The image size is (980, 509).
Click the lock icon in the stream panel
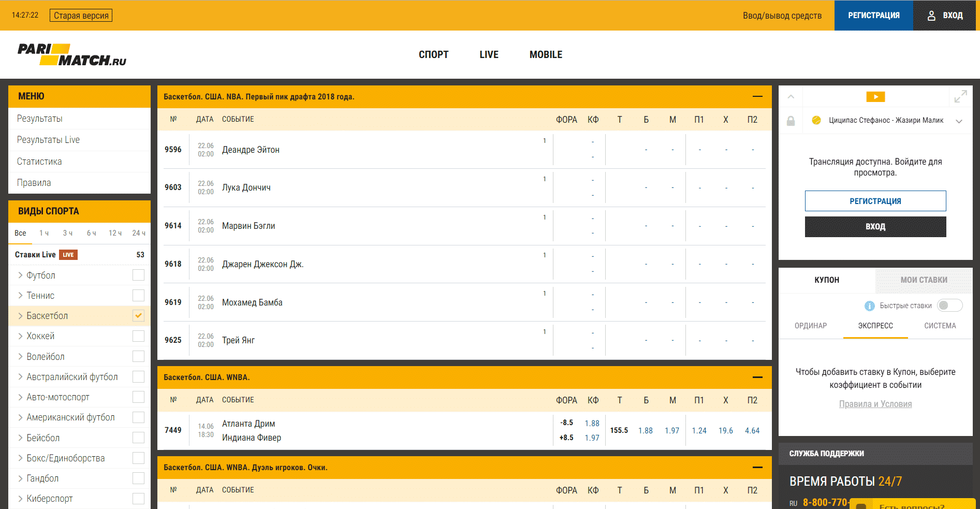pyautogui.click(x=791, y=121)
